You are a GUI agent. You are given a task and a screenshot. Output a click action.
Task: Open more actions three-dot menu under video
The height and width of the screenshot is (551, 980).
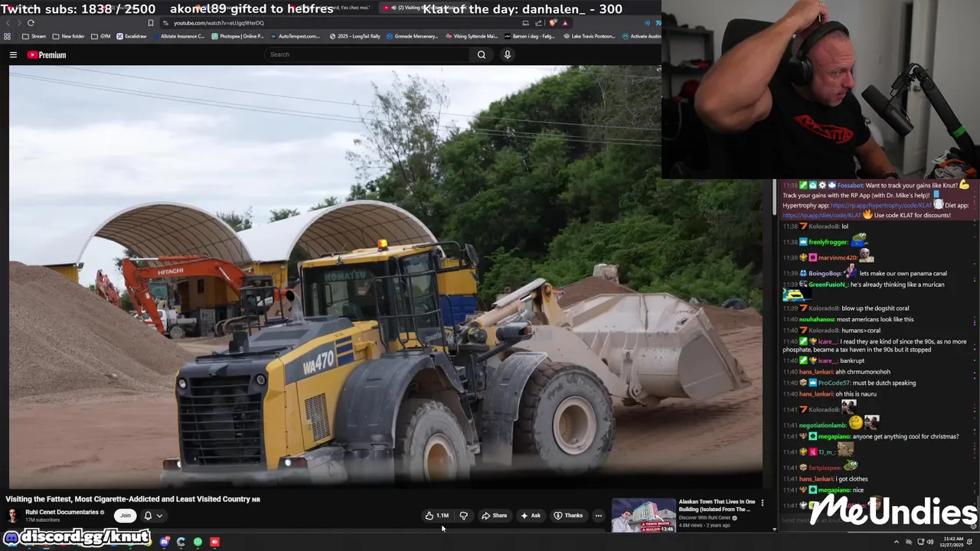599,516
